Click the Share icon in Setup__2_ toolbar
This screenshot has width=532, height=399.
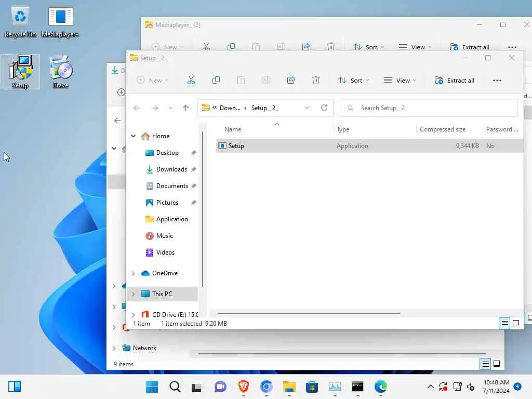pos(291,81)
